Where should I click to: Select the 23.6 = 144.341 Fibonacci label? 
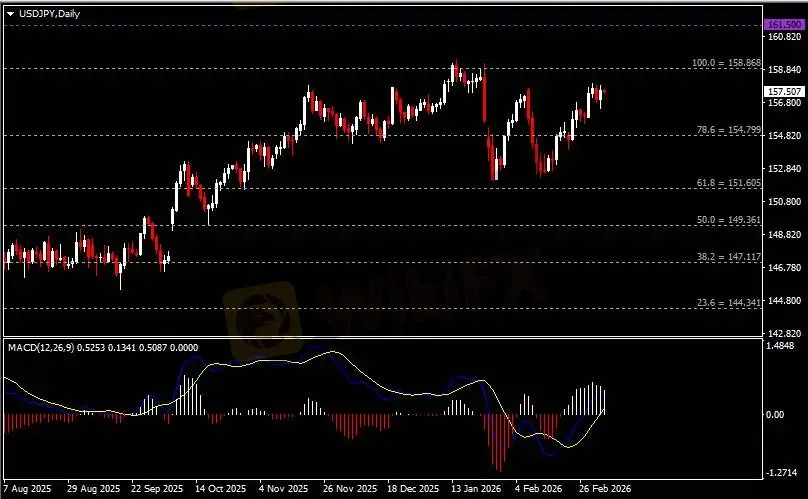coord(729,303)
